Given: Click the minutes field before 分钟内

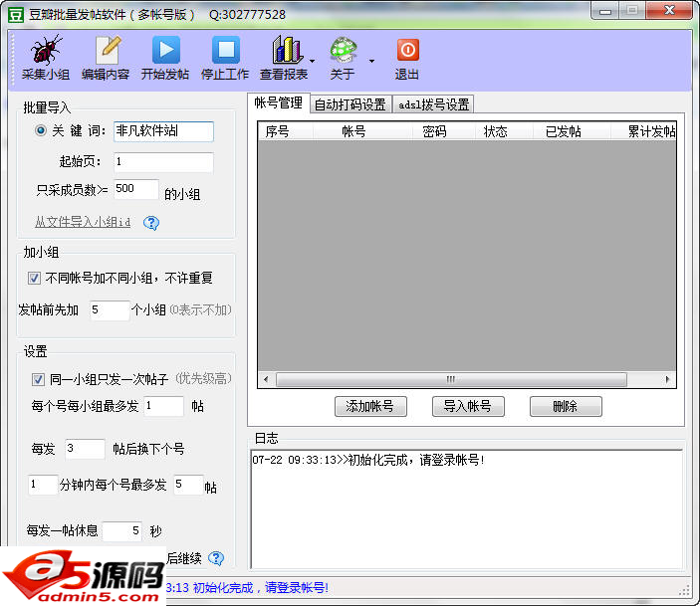Looking at the screenshot, I should [43, 485].
